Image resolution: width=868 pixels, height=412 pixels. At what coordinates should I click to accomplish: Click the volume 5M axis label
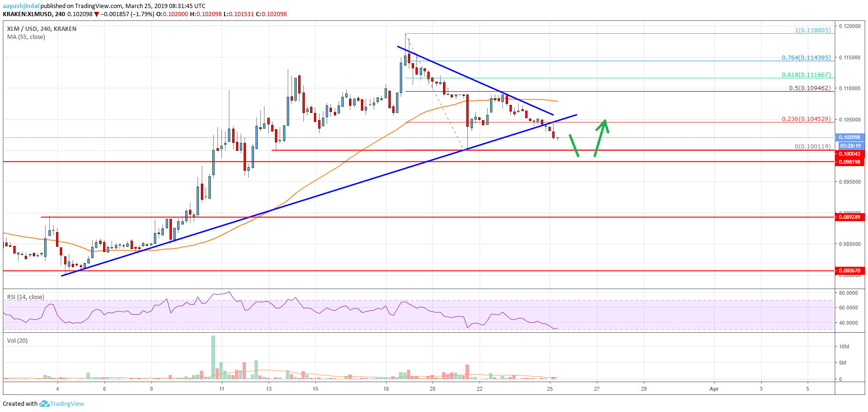point(843,363)
